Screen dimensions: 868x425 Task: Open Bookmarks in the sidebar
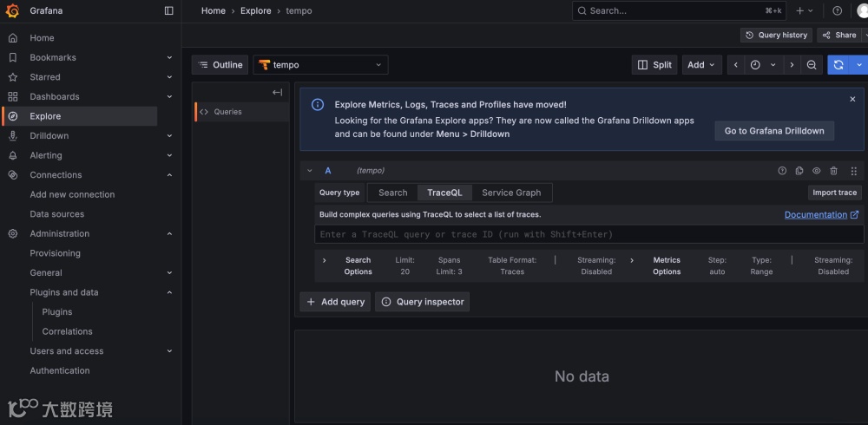coord(53,57)
